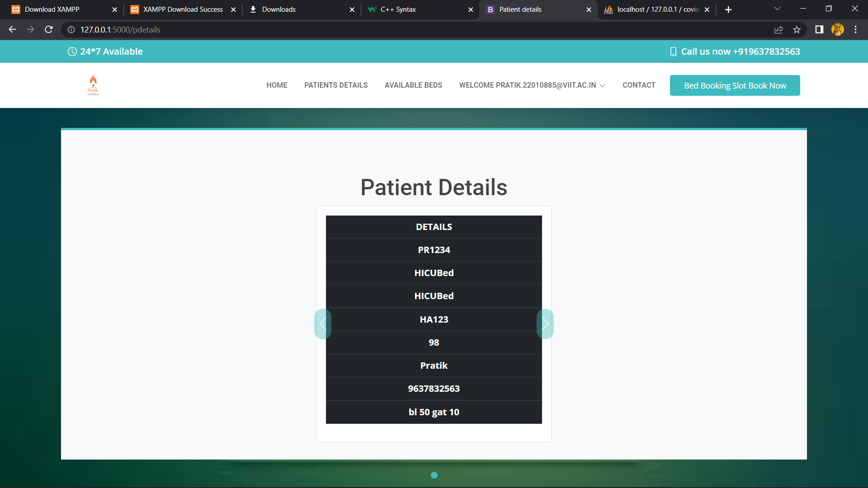Open the CONTACT nav link
Screen dimensions: 868x488
pyautogui.click(x=639, y=85)
